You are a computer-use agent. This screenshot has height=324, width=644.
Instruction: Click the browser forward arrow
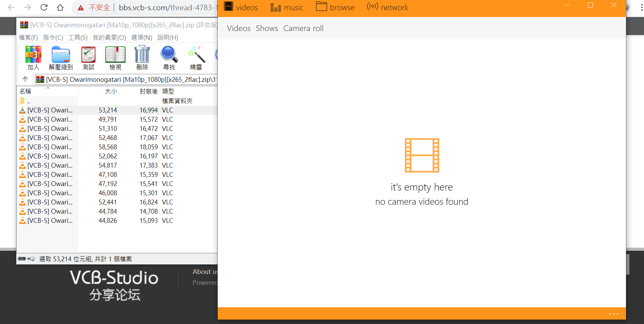click(28, 7)
